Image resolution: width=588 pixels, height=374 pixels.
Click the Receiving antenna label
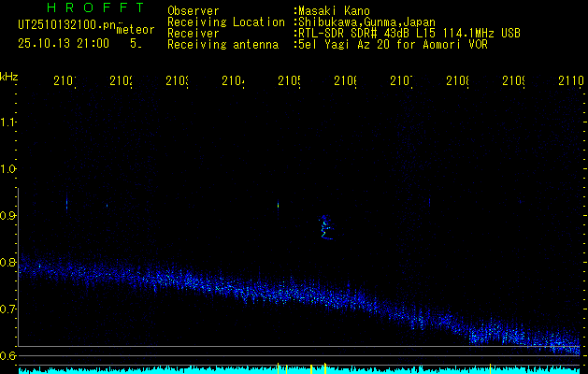(222, 45)
